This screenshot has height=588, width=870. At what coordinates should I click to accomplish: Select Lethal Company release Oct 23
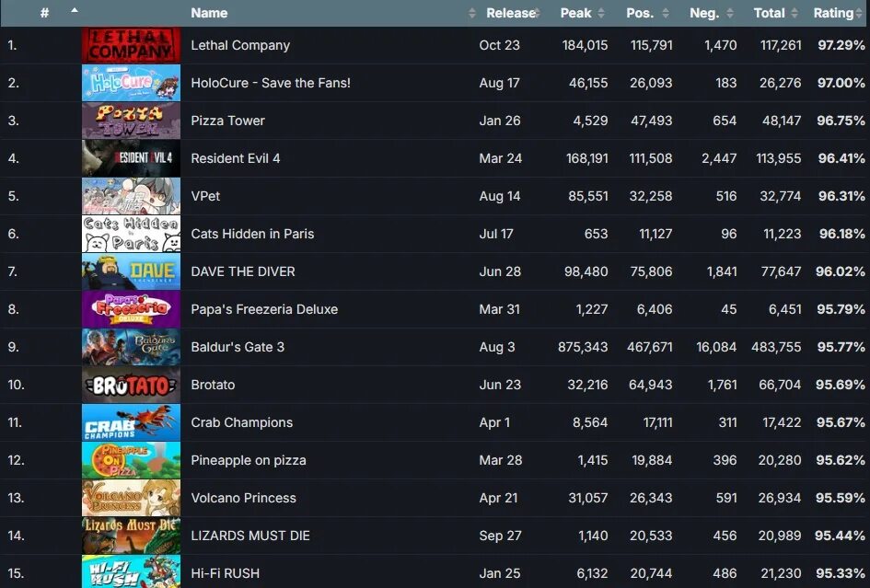(x=499, y=45)
